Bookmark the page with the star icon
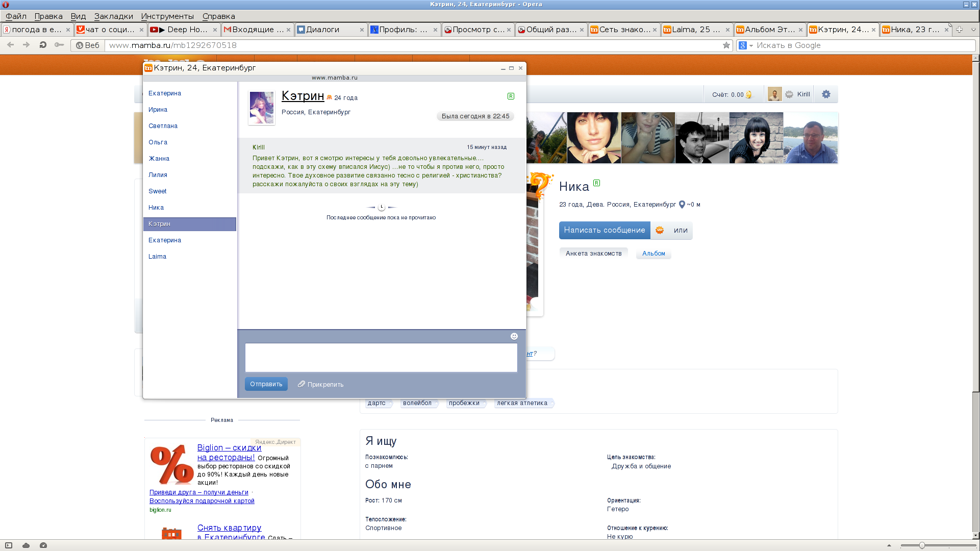The image size is (980, 551). click(726, 45)
